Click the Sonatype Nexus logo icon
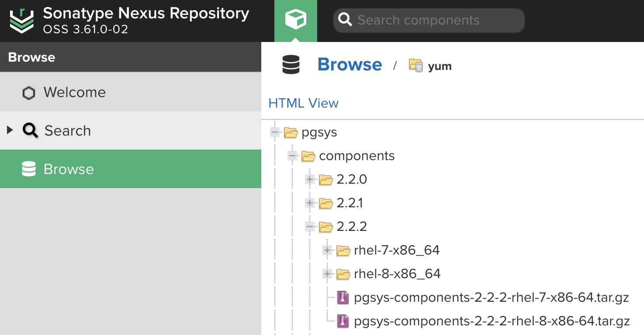 (21, 21)
